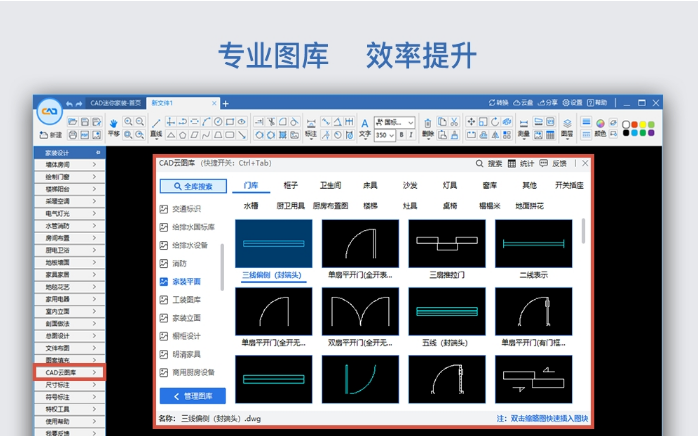
Task: Pick the purple color swatch
Action: point(651,133)
